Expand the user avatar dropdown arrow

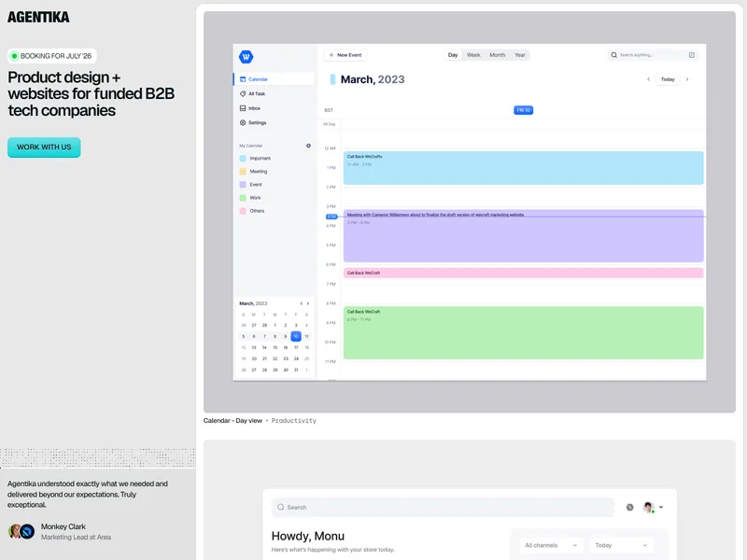coord(661,507)
